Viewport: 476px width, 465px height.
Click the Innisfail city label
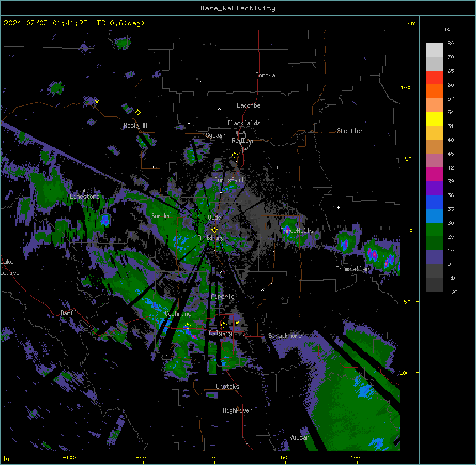(230, 180)
